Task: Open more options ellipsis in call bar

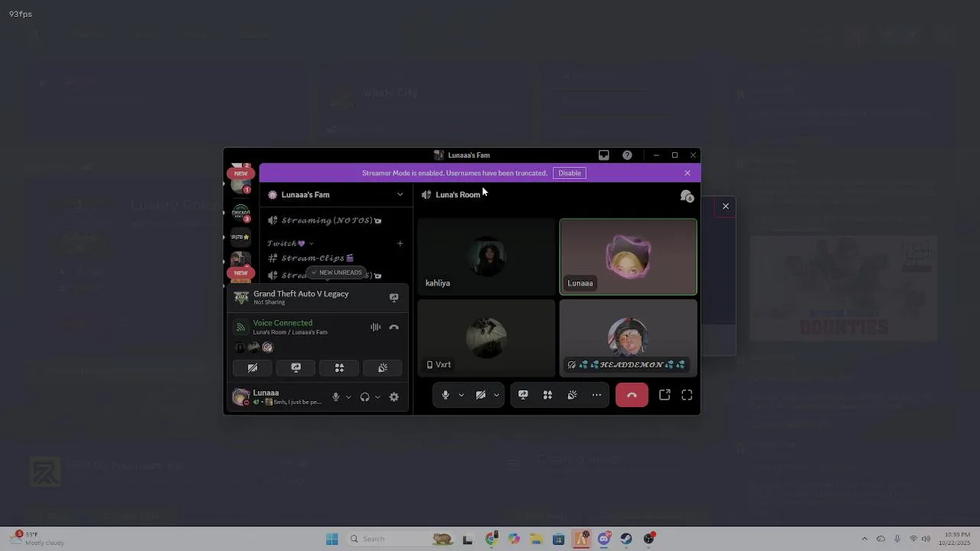Action: tap(596, 395)
